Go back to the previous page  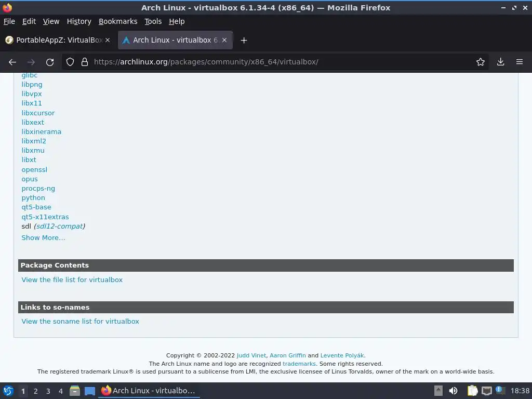[12, 62]
